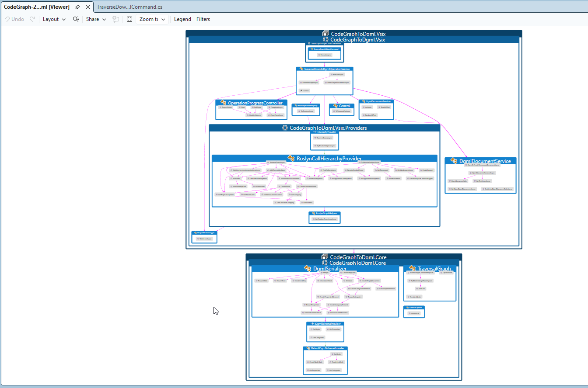Select the CodeGraphToDgml.Vsix.Commands namespace header

click(325, 44)
